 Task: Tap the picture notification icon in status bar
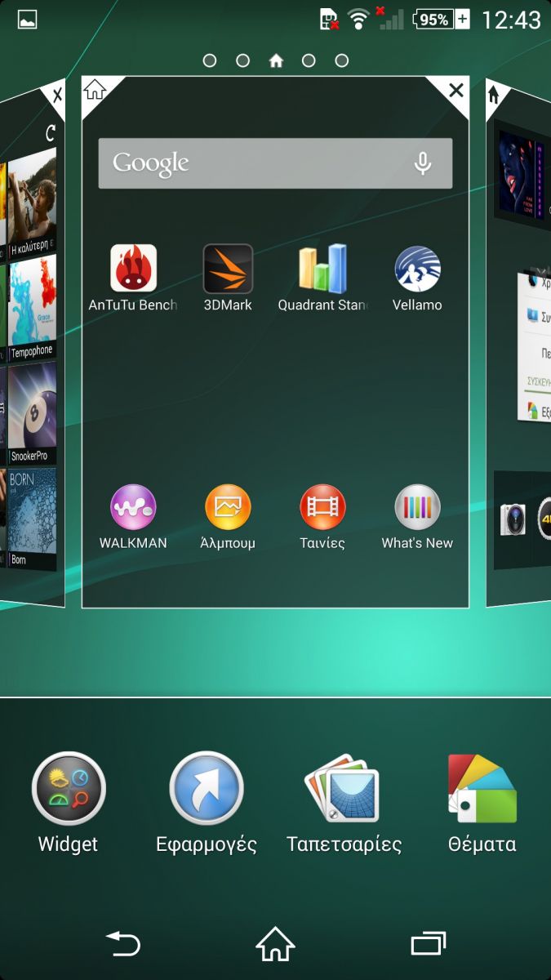coord(27,20)
